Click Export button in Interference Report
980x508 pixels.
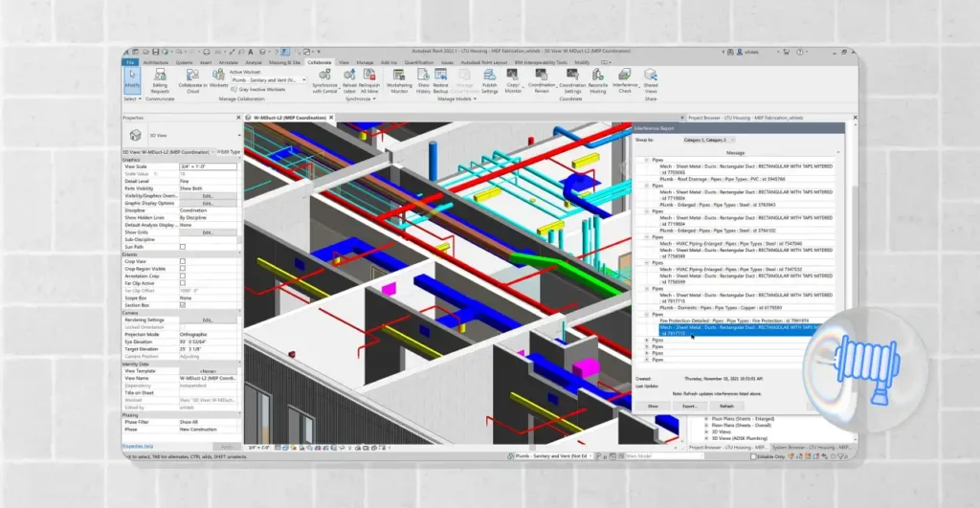pos(689,407)
